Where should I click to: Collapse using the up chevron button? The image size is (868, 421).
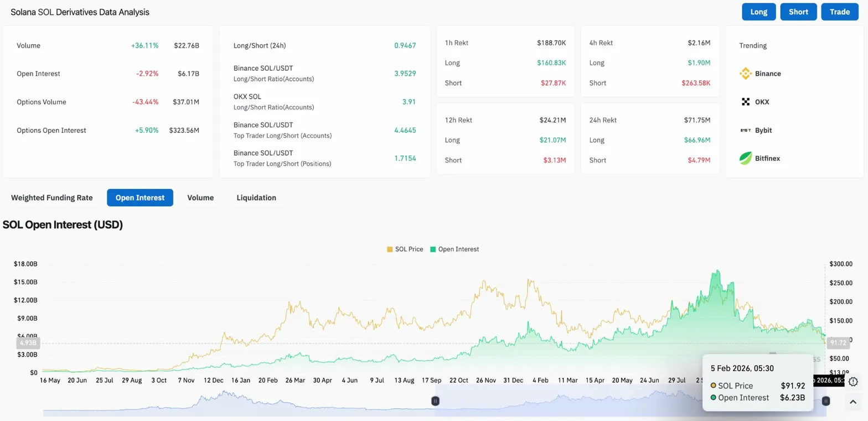[x=853, y=402]
